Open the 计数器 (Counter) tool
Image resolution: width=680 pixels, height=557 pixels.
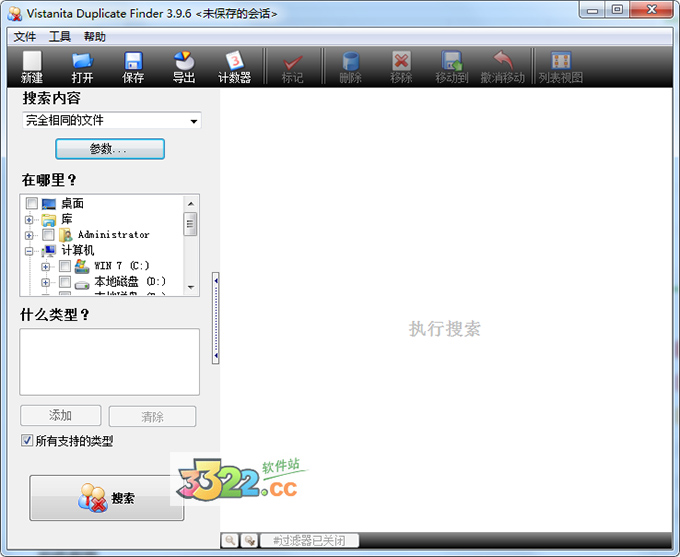(235, 61)
